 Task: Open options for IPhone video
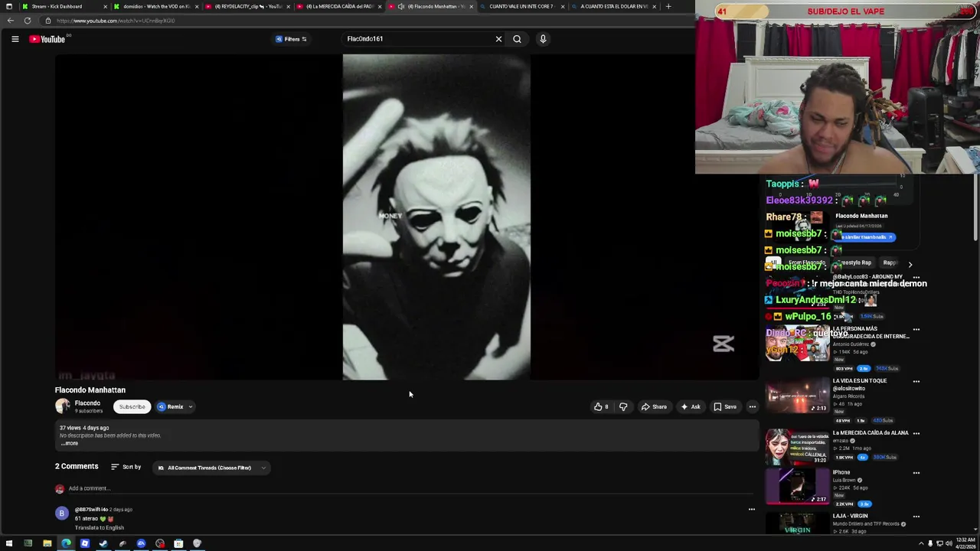916,473
